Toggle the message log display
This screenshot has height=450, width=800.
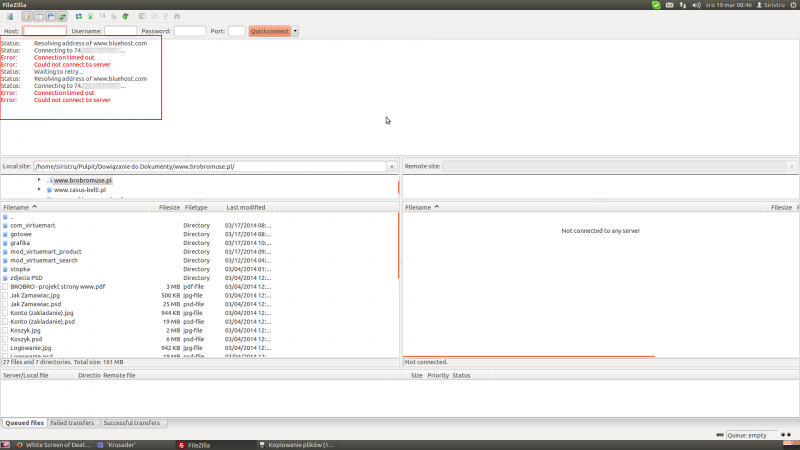tap(27, 17)
